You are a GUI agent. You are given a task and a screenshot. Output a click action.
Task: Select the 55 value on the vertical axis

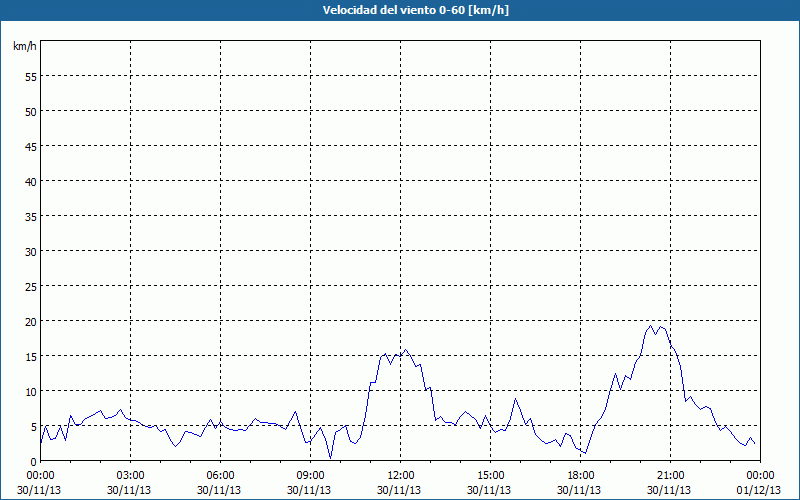coord(31,76)
